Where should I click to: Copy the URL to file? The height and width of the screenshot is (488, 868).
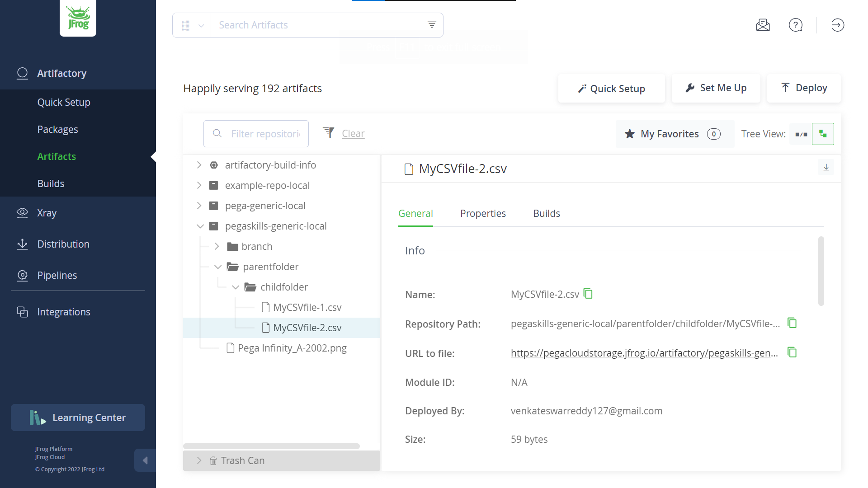coord(792,352)
